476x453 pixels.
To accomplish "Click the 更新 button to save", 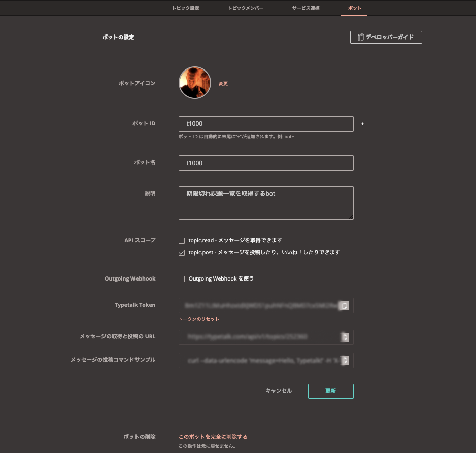I will click(x=330, y=391).
